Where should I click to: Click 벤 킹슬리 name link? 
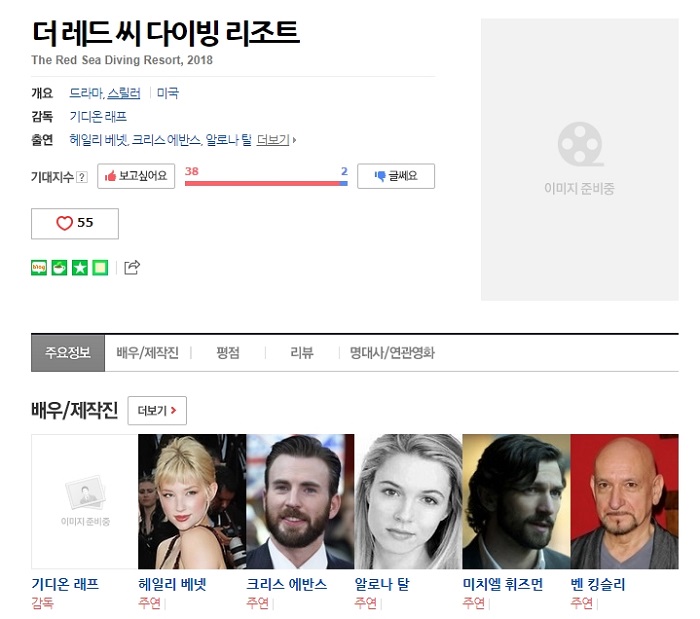point(597,585)
